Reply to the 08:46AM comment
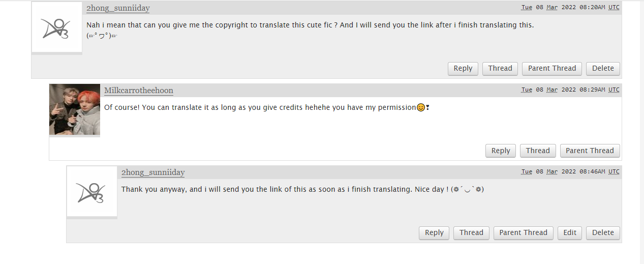This screenshot has height=264, width=644. (x=434, y=233)
